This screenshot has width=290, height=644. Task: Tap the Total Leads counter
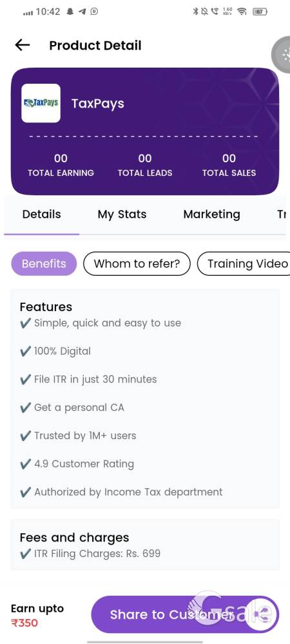(145, 165)
